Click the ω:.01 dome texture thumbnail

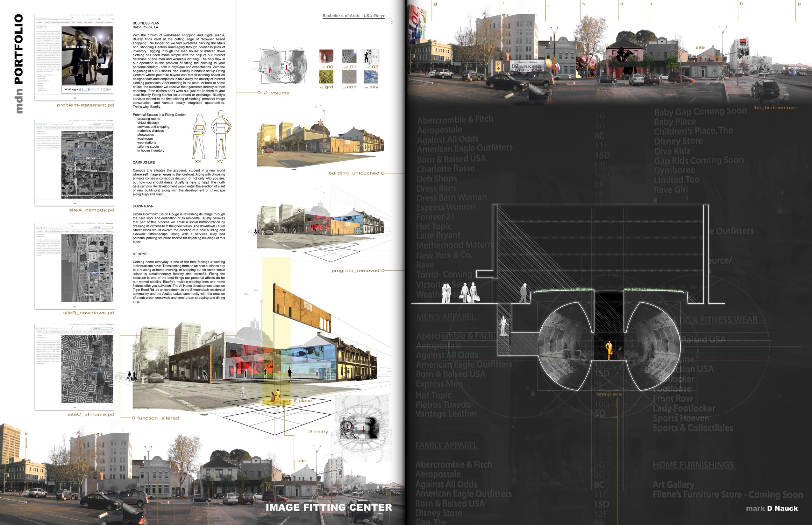pos(349,56)
